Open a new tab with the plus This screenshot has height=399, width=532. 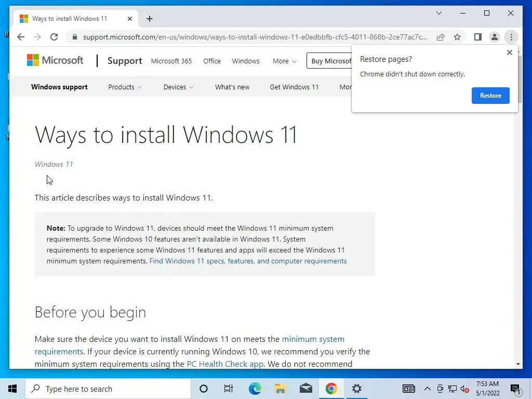pos(150,19)
